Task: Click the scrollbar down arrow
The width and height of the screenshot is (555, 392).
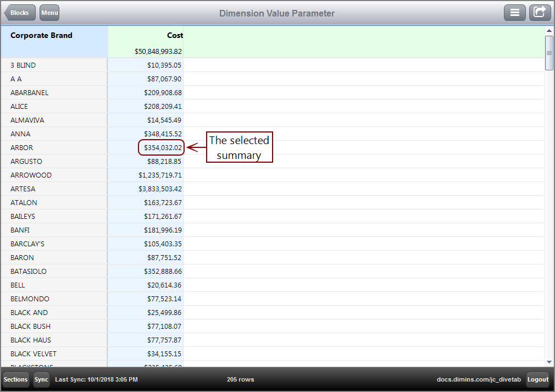Action: point(549,362)
